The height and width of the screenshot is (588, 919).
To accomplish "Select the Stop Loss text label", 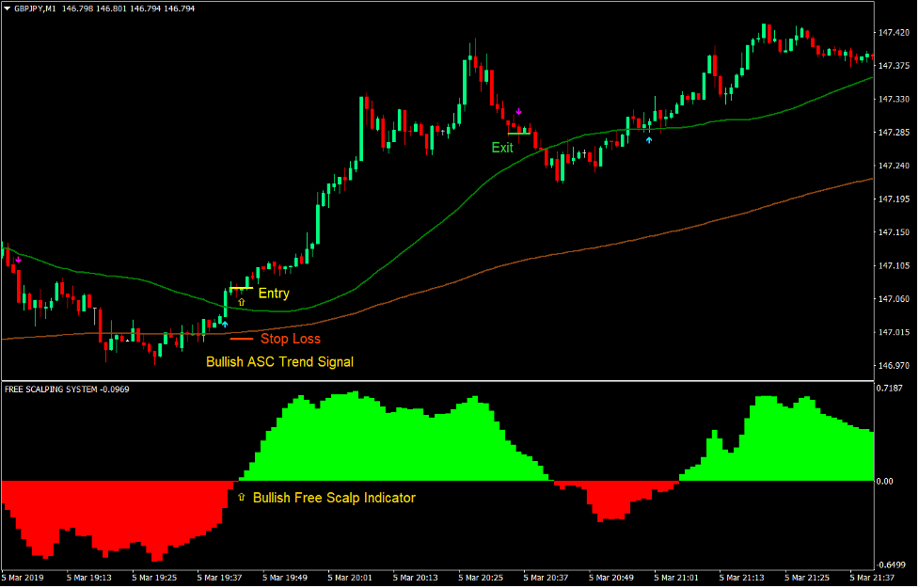I will pos(291,339).
